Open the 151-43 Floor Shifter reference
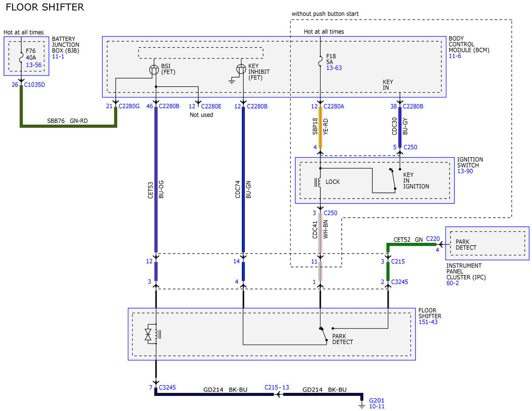532x411 pixels. [428, 322]
